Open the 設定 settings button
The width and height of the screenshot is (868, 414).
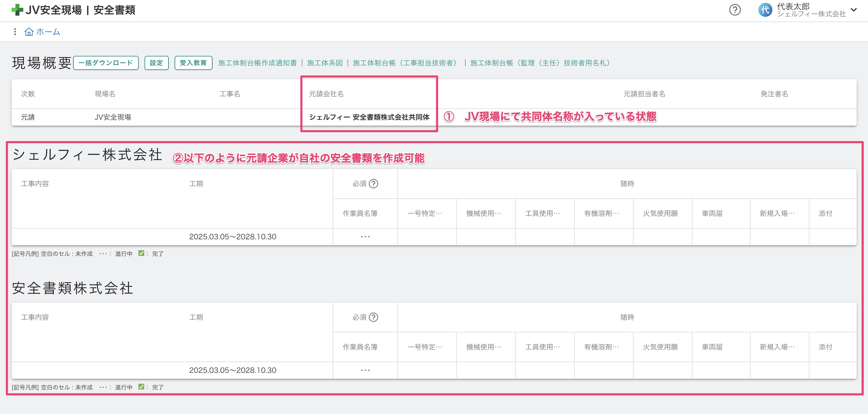(x=156, y=63)
